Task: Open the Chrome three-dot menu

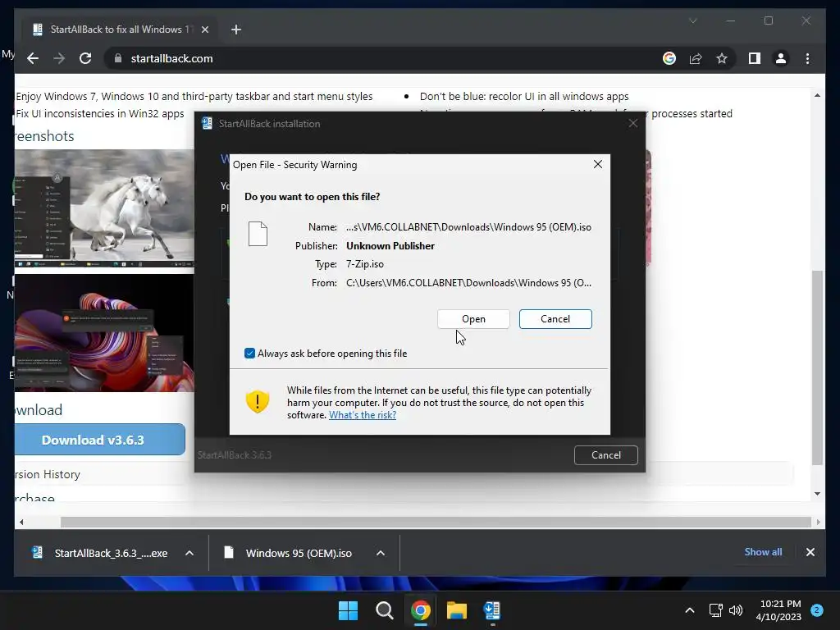Action: point(807,58)
